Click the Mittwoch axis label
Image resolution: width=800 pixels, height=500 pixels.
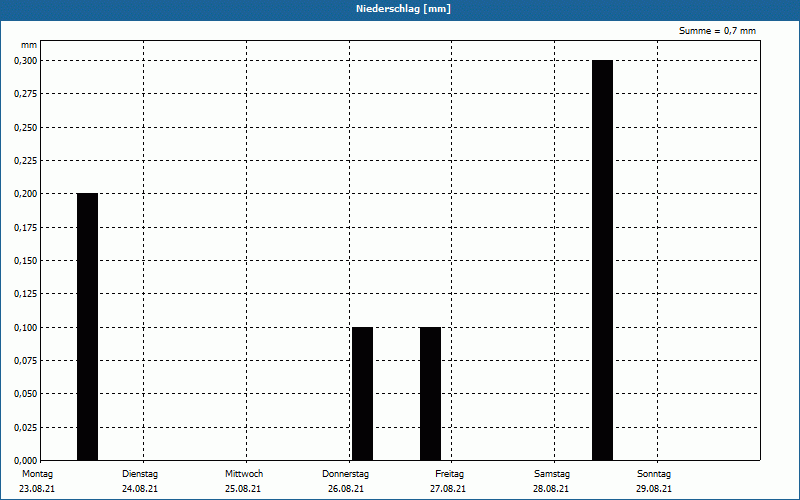[244, 474]
